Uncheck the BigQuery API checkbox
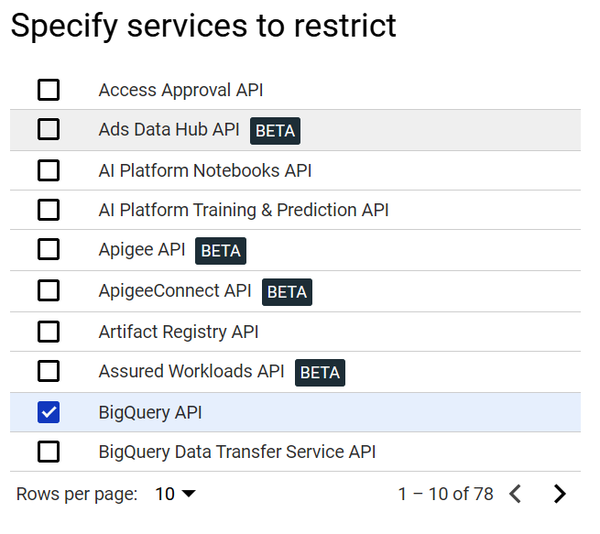This screenshot has width=600, height=534. click(x=49, y=412)
